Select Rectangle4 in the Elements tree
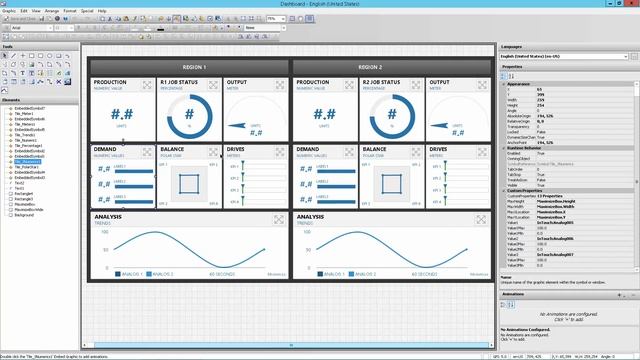 pyautogui.click(x=24, y=193)
